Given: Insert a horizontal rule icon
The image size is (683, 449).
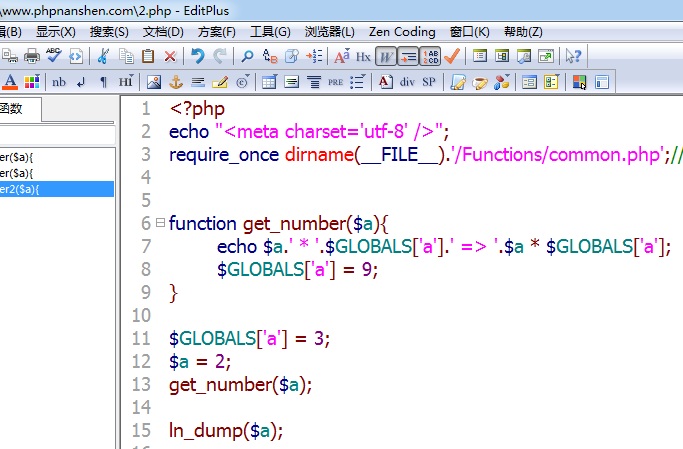Looking at the screenshot, I should click(x=198, y=82).
